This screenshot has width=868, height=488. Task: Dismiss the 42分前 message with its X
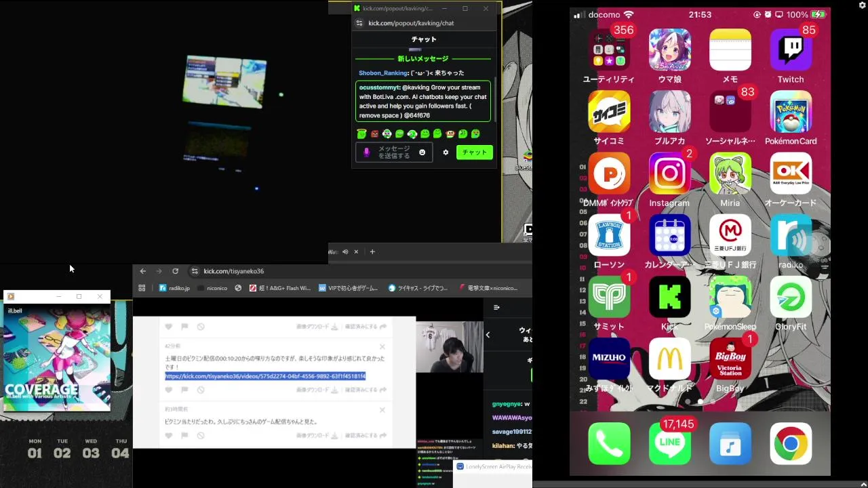click(x=382, y=347)
